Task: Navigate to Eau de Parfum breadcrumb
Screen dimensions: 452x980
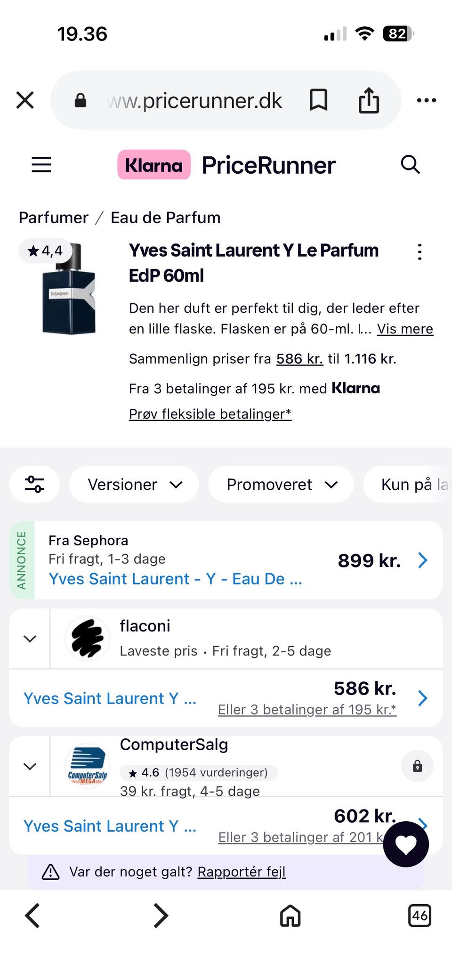Action: point(165,218)
